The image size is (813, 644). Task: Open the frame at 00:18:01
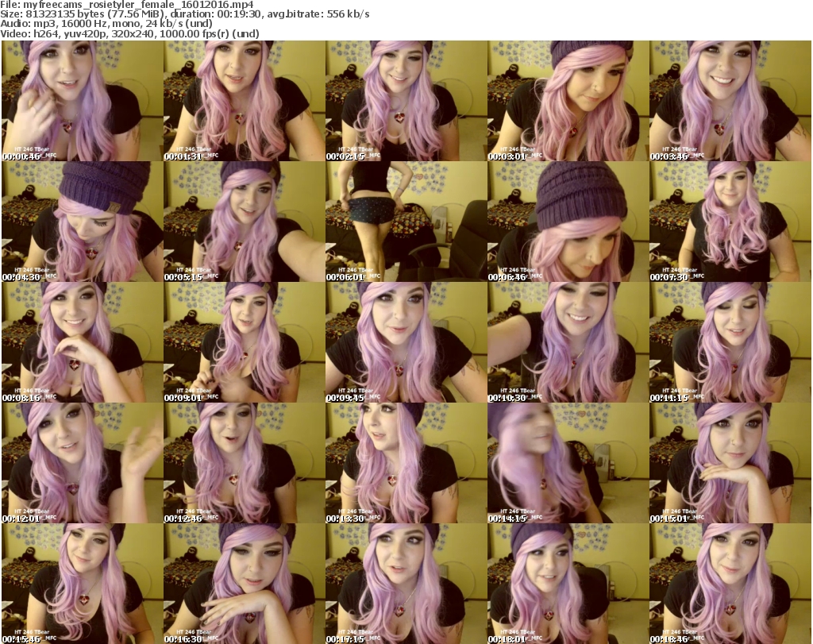pyautogui.click(x=568, y=584)
